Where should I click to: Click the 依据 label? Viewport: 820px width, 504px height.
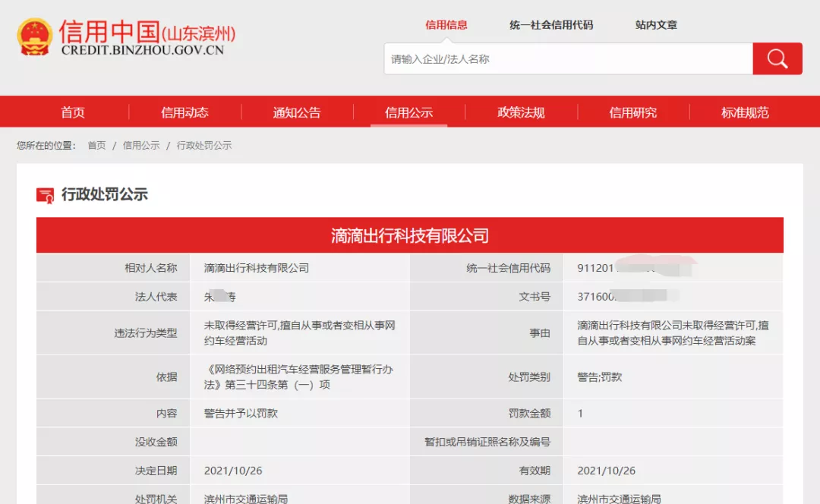[x=166, y=377]
